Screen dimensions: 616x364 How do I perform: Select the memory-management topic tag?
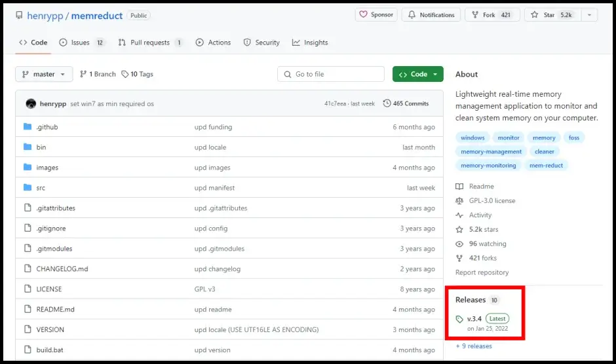click(x=491, y=152)
